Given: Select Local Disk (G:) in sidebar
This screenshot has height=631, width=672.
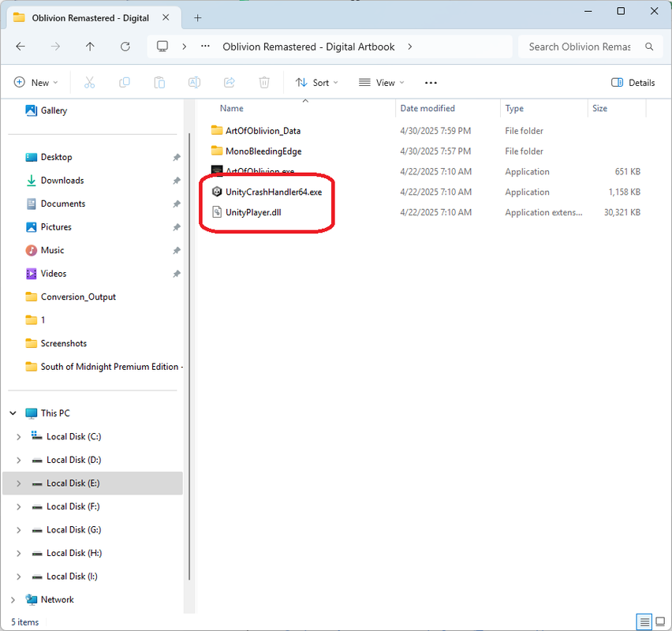Looking at the screenshot, I should 73,530.
